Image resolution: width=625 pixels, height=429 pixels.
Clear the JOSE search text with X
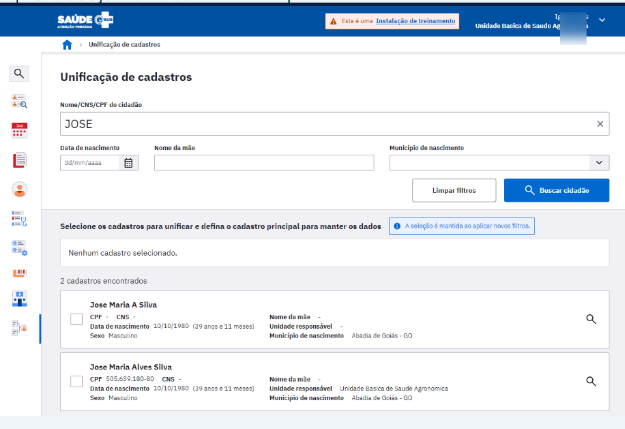point(600,124)
